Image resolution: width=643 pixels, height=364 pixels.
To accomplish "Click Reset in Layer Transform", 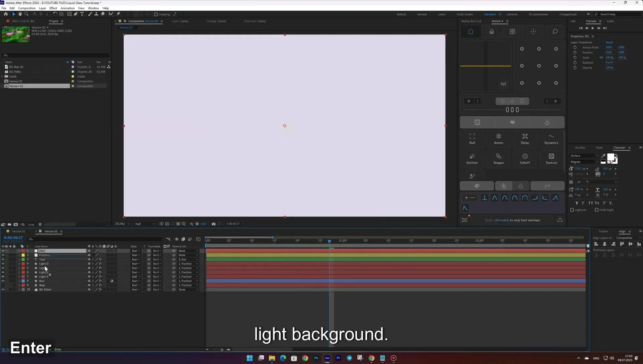I will point(609,42).
